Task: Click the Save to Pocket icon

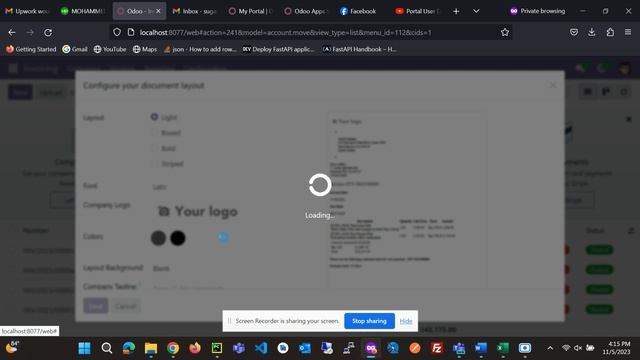Action: pyautogui.click(x=573, y=32)
